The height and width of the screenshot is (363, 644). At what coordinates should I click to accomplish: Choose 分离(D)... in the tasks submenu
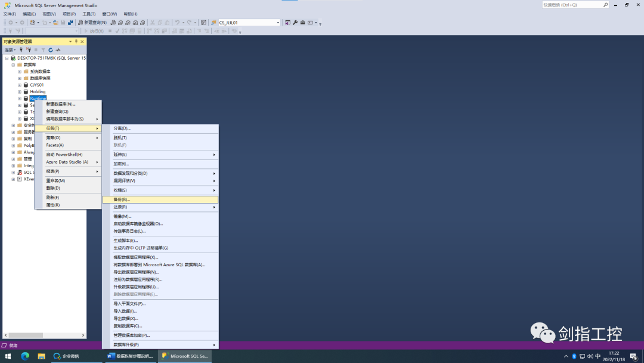tap(122, 128)
